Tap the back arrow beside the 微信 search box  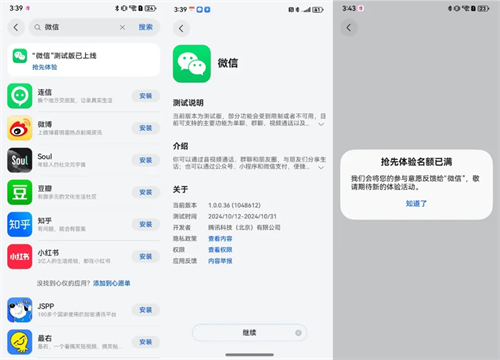[16, 27]
